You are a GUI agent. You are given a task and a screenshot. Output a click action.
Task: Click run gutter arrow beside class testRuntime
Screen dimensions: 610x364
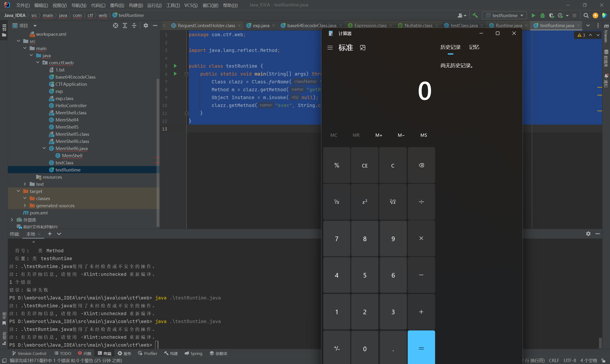[175, 66]
